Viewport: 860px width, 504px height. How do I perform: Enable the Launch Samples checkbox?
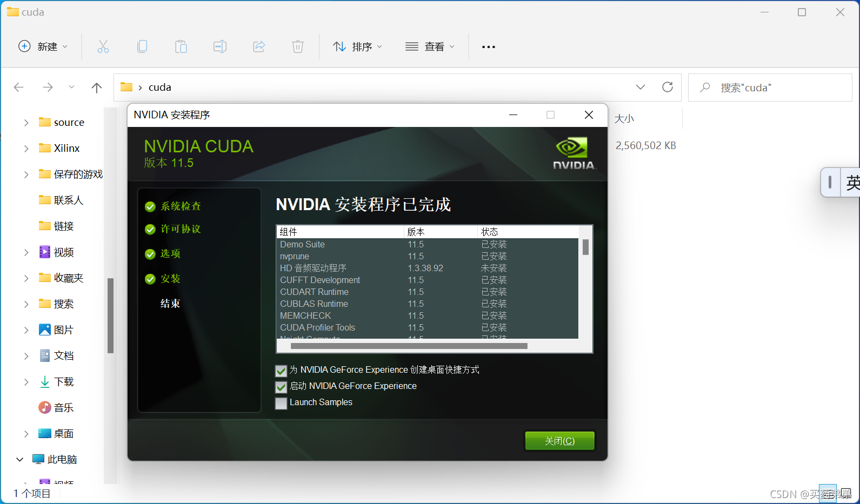[x=281, y=403]
